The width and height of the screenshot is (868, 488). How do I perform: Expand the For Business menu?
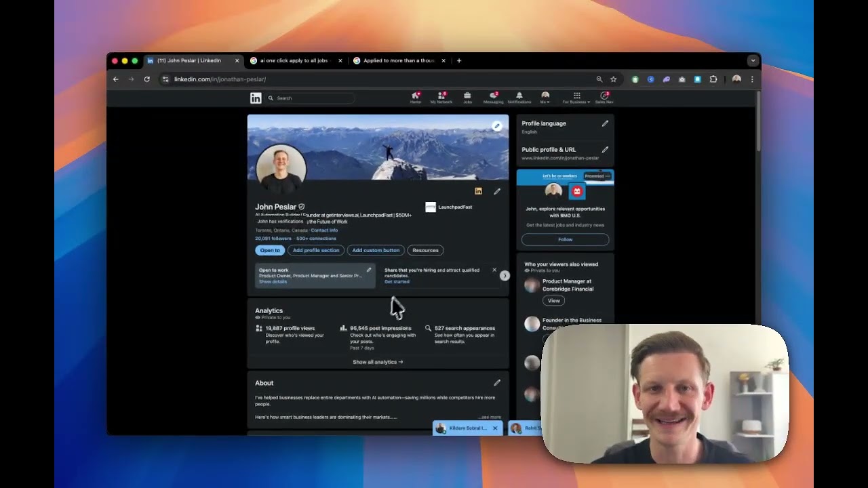pyautogui.click(x=576, y=98)
